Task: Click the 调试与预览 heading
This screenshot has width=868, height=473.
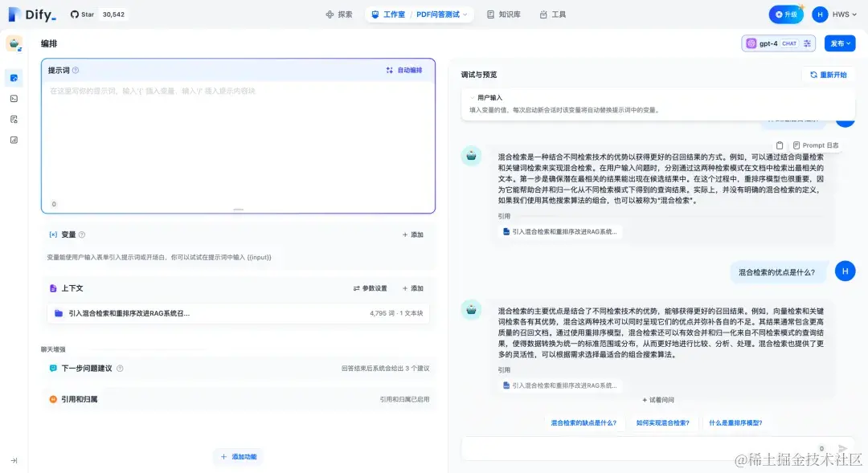Action: click(x=479, y=75)
